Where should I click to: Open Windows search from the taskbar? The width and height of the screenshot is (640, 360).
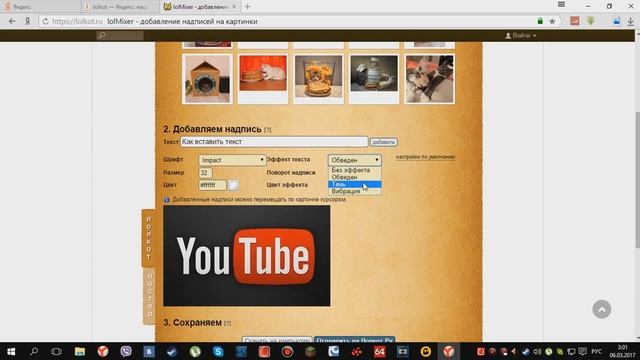point(34,351)
